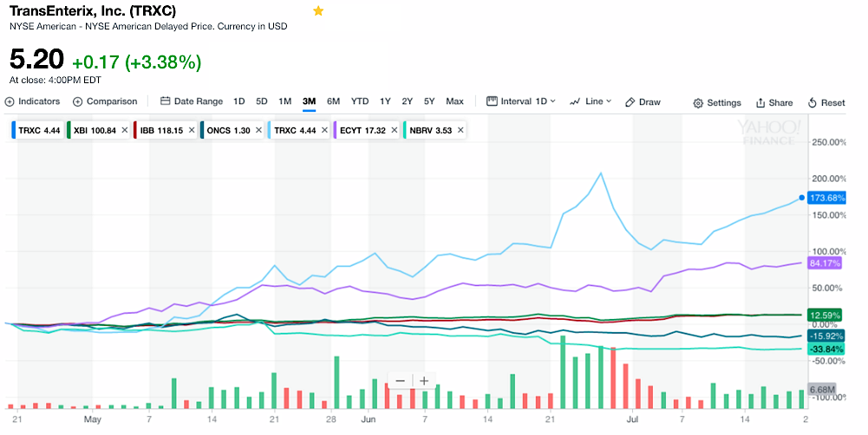Click the 173.68% TRXC value tag
The image size is (868, 435).
[826, 198]
